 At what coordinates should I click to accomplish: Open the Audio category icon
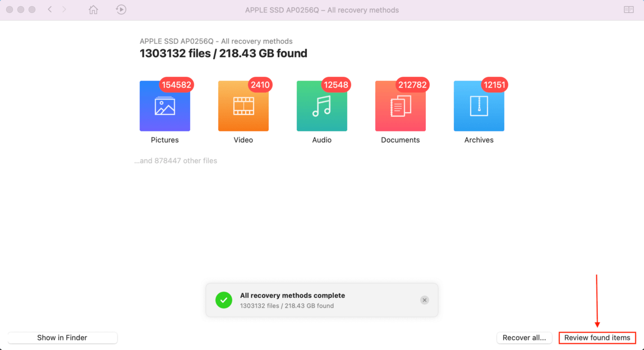click(321, 106)
